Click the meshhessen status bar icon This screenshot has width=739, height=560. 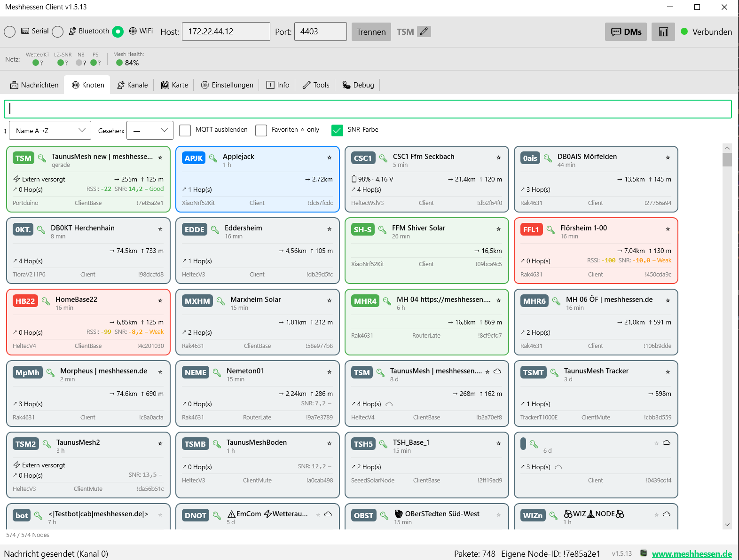(x=644, y=553)
